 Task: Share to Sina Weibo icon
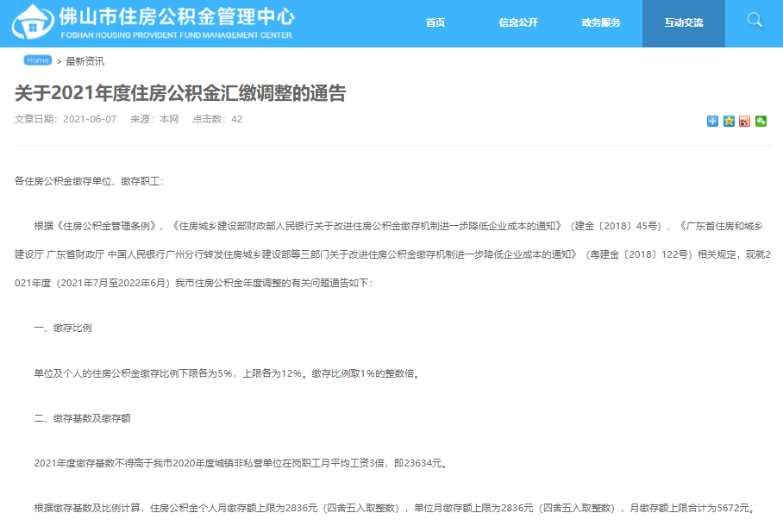[x=744, y=121]
